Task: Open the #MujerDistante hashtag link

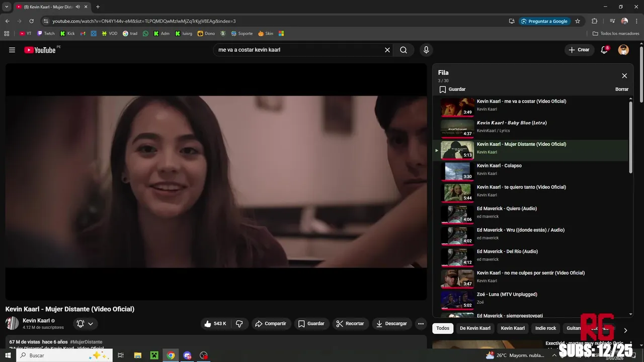Action: [86, 342]
